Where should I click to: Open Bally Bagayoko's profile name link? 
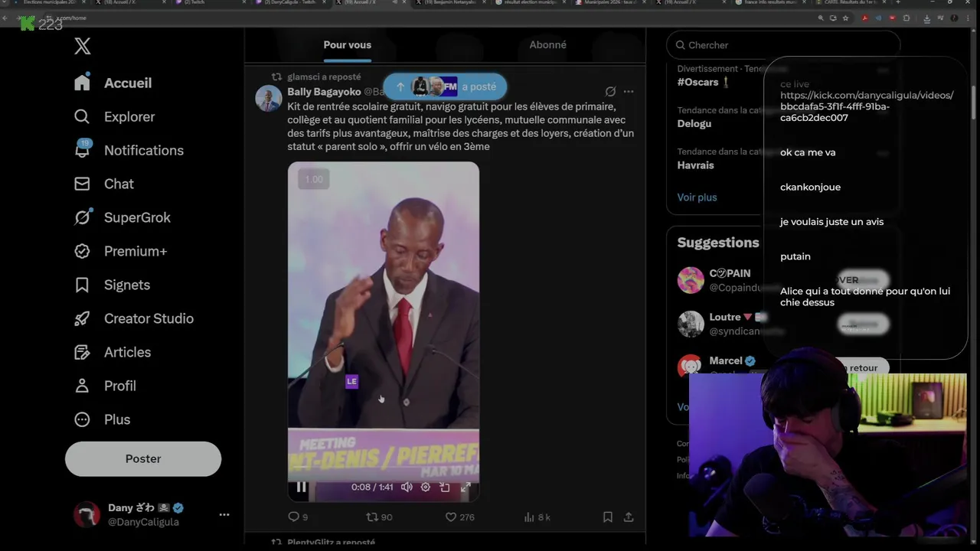click(x=324, y=92)
